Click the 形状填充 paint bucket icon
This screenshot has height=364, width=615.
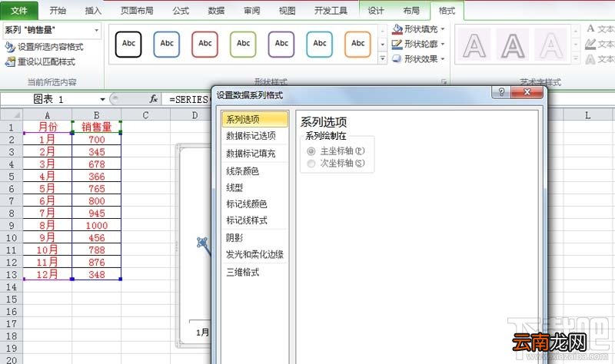pyautogui.click(x=397, y=29)
